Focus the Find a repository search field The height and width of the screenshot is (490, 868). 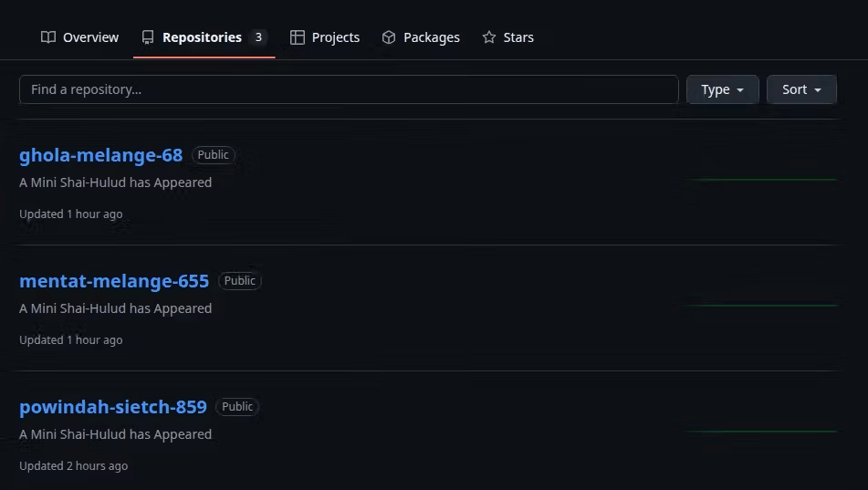tap(349, 89)
